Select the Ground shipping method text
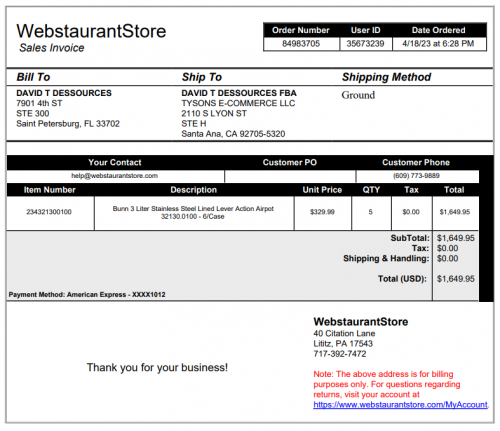 point(358,95)
